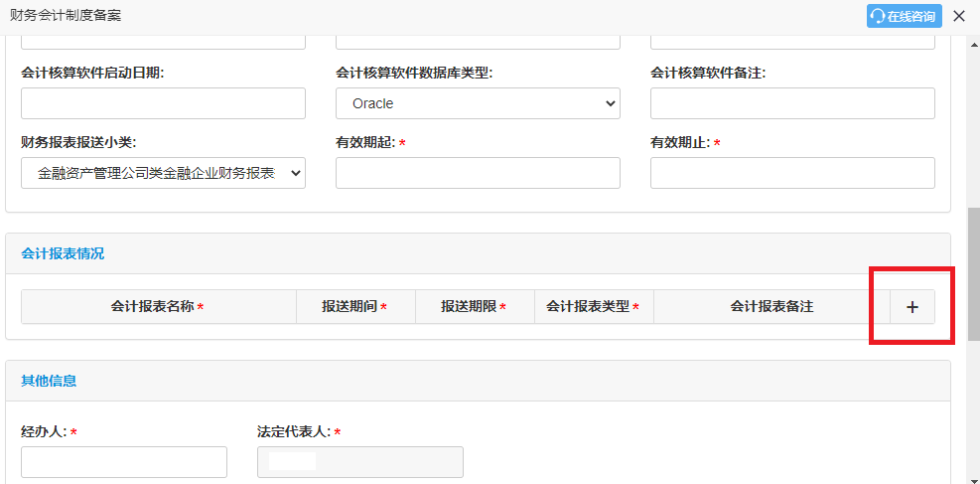Click the 报送期间 column header

pos(355,307)
